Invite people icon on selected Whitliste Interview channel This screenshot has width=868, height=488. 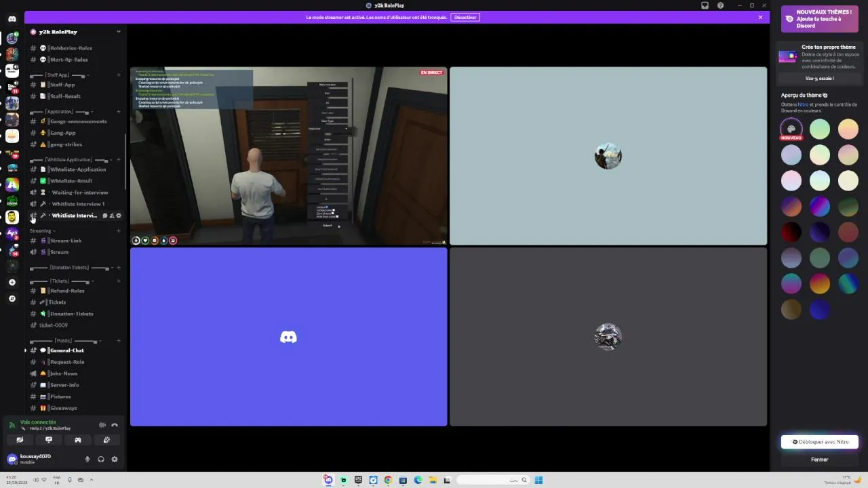(111, 216)
